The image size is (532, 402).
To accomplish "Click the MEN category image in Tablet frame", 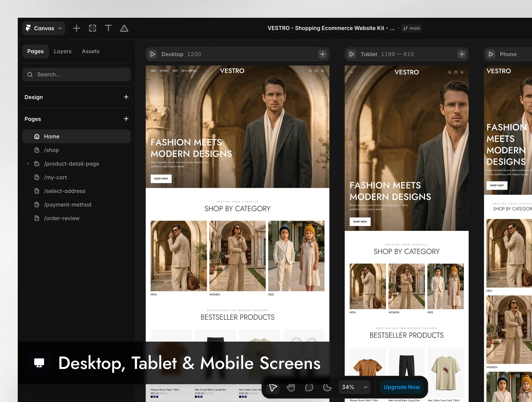I will click(x=368, y=286).
